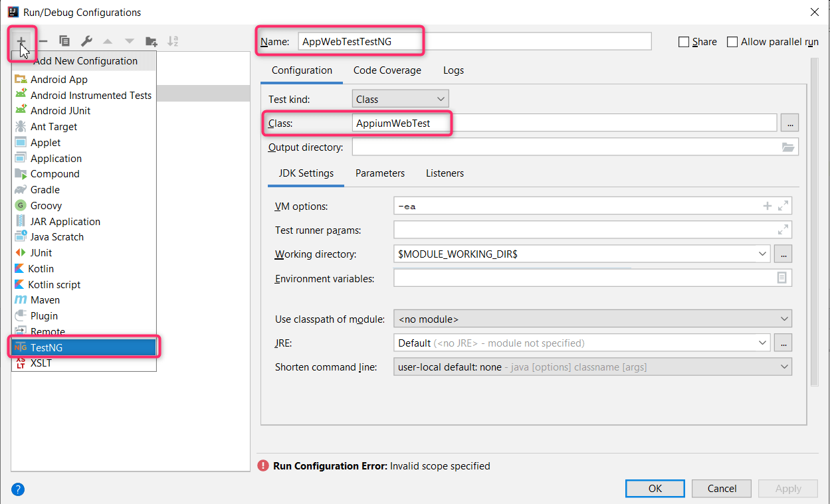
Task: Click the Class input field
Action: [564, 123]
